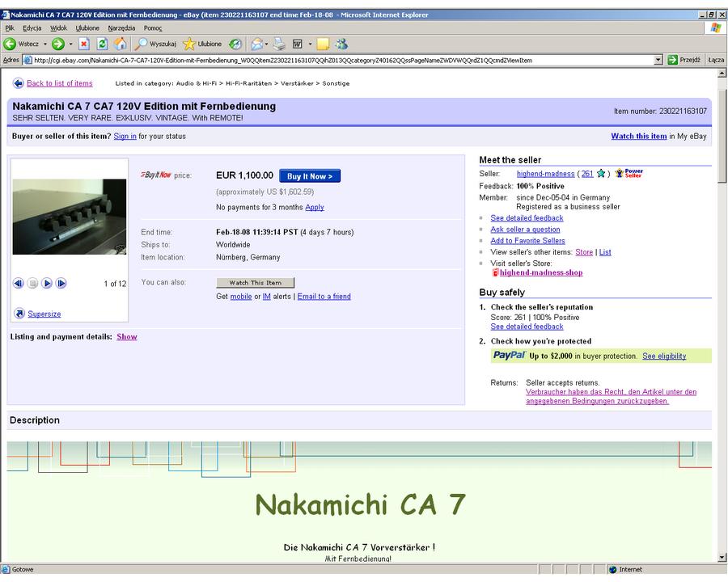This screenshot has width=728, height=582.
Task: Click the Messenger people icon
Action: 341,44
